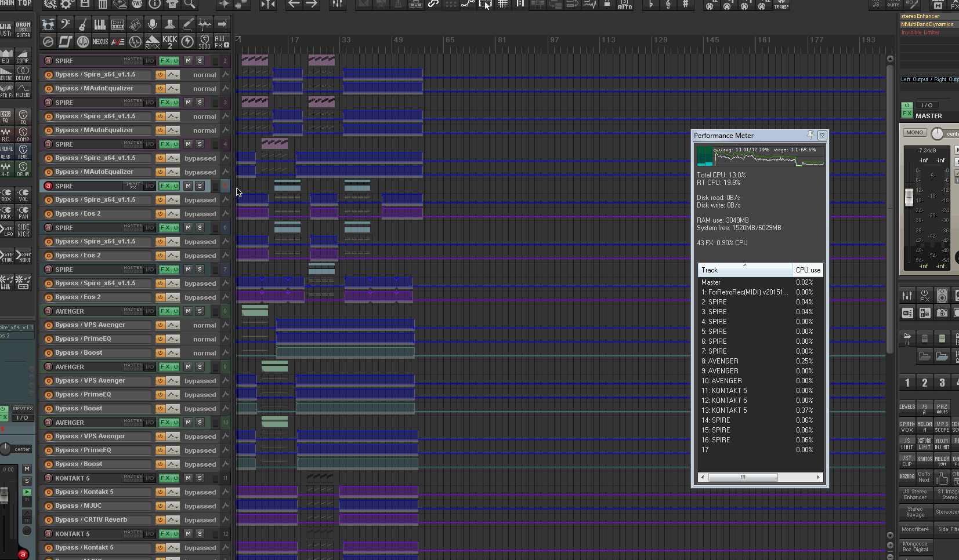Image resolution: width=959 pixels, height=560 pixels.
Task: Click the microphone icon in toolbar
Action: point(153,24)
